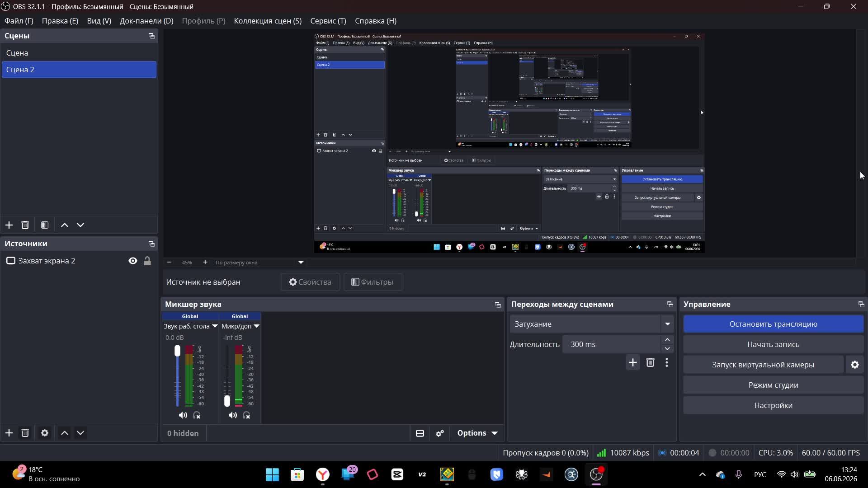Click the Фильтры button
Image resolution: width=868 pixels, height=488 pixels.
point(373,282)
